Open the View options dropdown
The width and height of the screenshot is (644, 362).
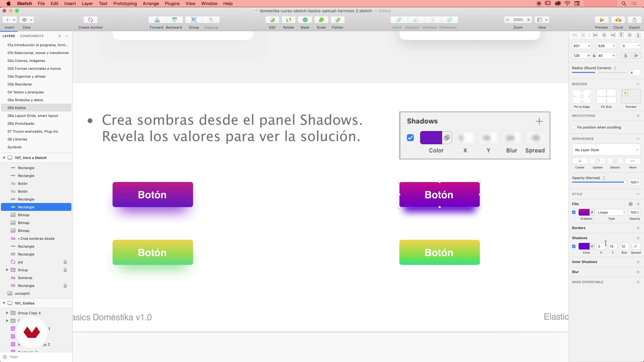coord(542,20)
